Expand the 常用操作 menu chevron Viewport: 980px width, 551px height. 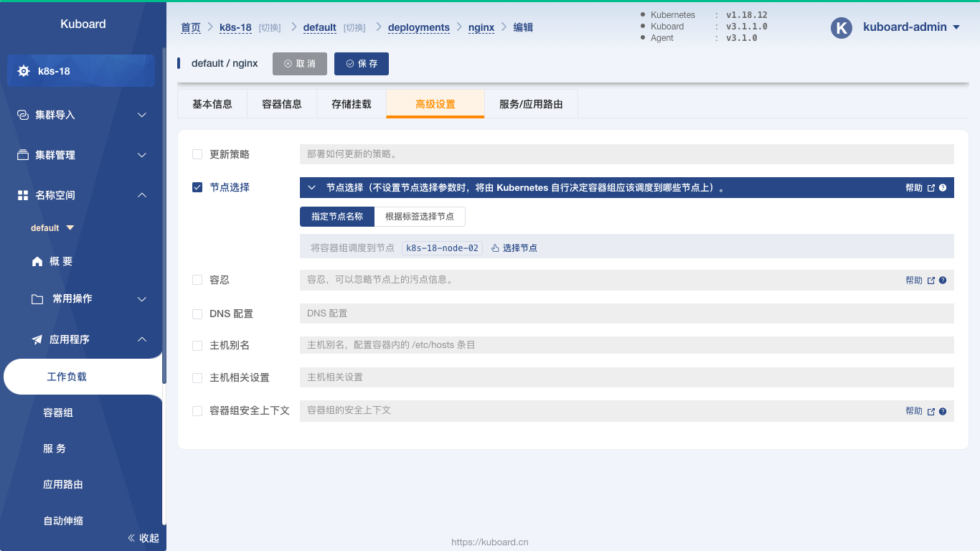point(142,299)
